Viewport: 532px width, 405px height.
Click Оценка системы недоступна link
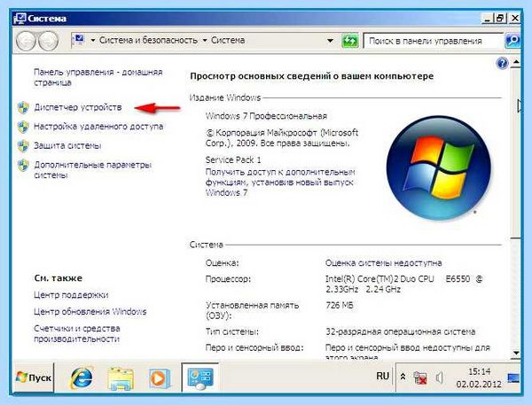(383, 263)
